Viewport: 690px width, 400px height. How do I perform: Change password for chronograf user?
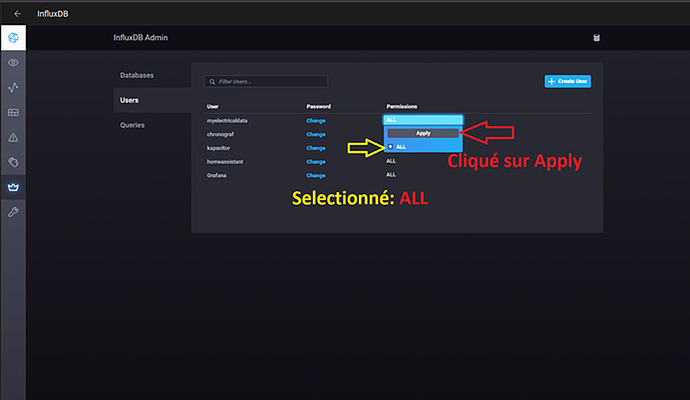(x=316, y=134)
